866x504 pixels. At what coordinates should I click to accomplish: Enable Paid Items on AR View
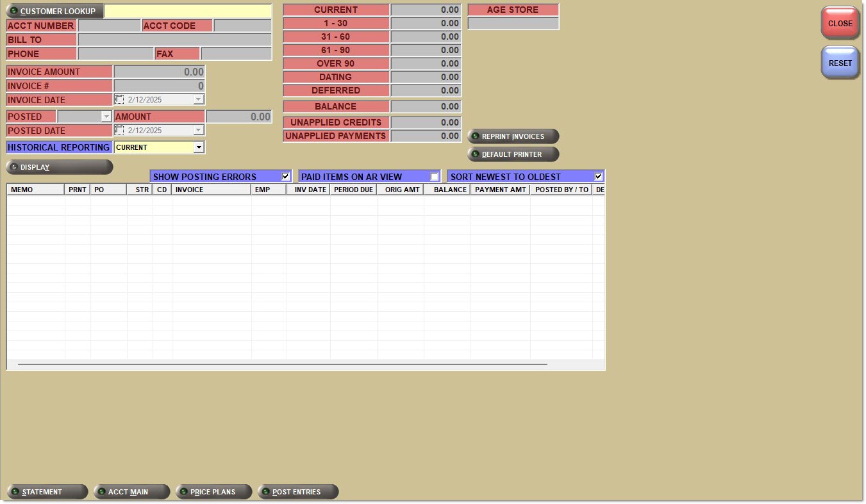(435, 177)
